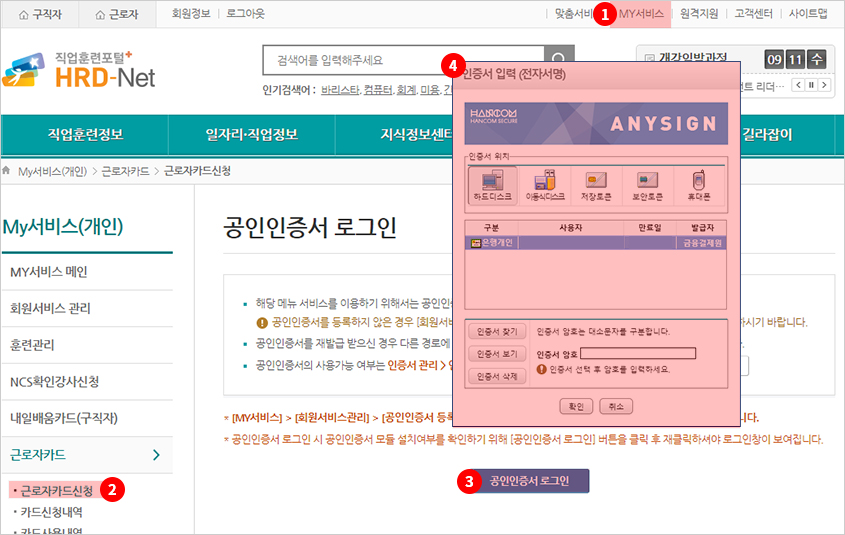The width and height of the screenshot is (845, 535).
Task: Select 근로자카드신청 submenu item
Action: click(x=57, y=491)
